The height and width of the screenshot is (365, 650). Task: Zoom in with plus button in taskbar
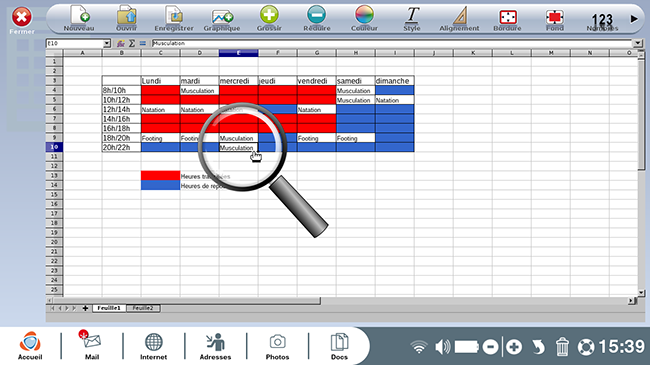click(514, 347)
